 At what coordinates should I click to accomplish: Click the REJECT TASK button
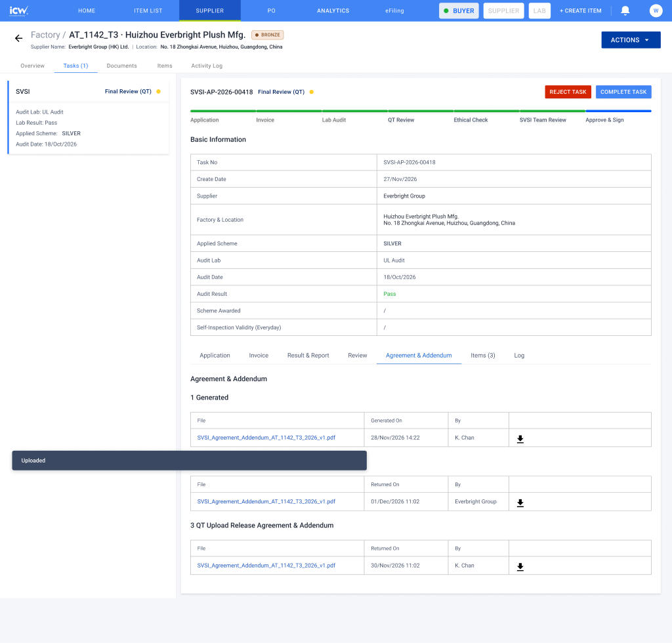[x=568, y=92]
